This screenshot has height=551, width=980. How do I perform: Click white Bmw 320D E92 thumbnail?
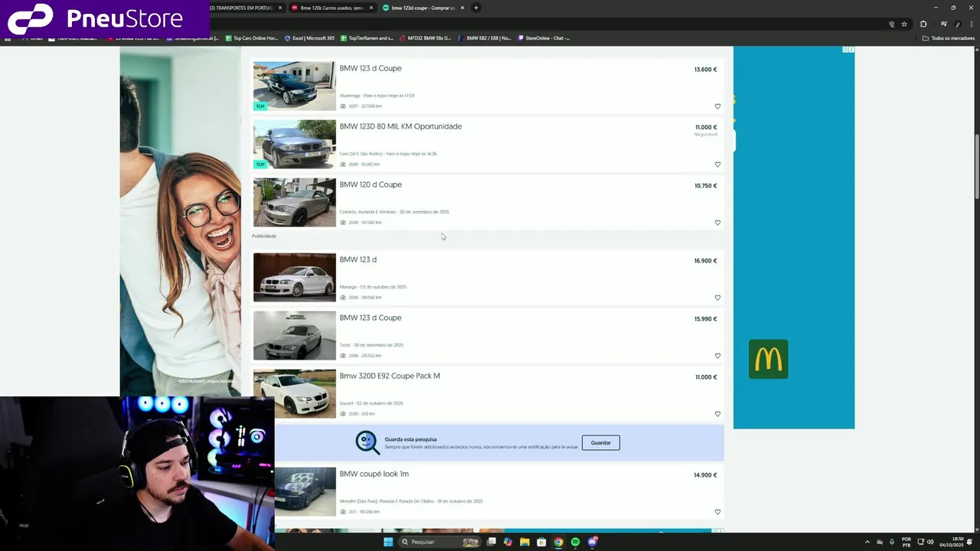295,393
